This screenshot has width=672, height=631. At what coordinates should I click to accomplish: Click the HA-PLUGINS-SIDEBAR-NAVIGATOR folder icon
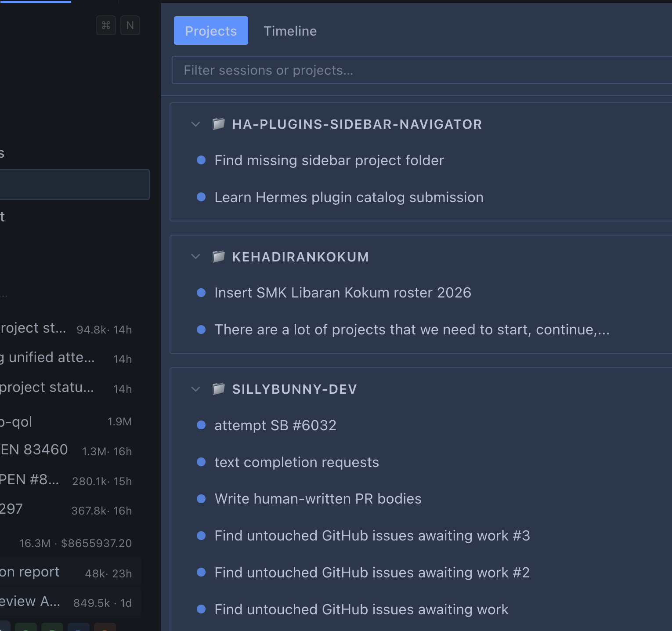pyautogui.click(x=219, y=124)
